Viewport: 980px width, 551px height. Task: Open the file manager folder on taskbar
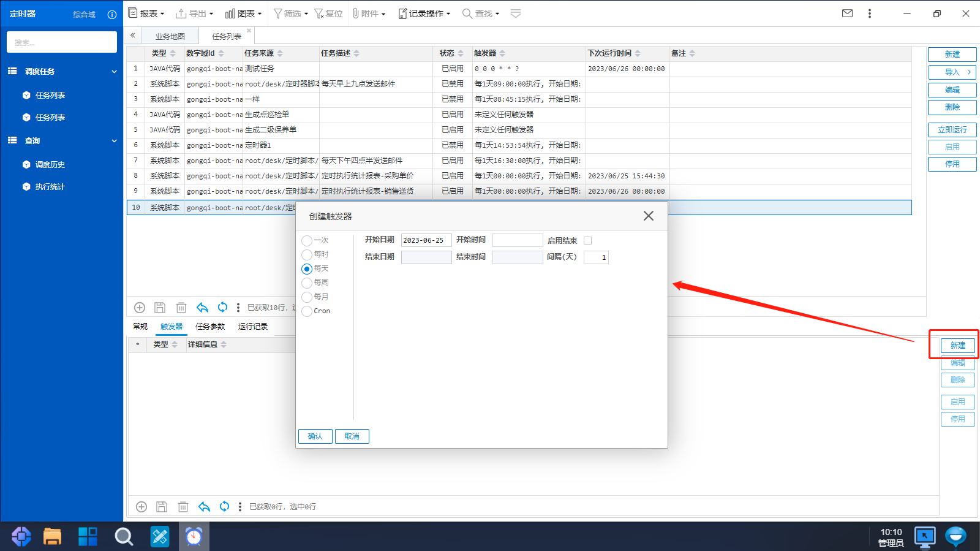[52, 536]
